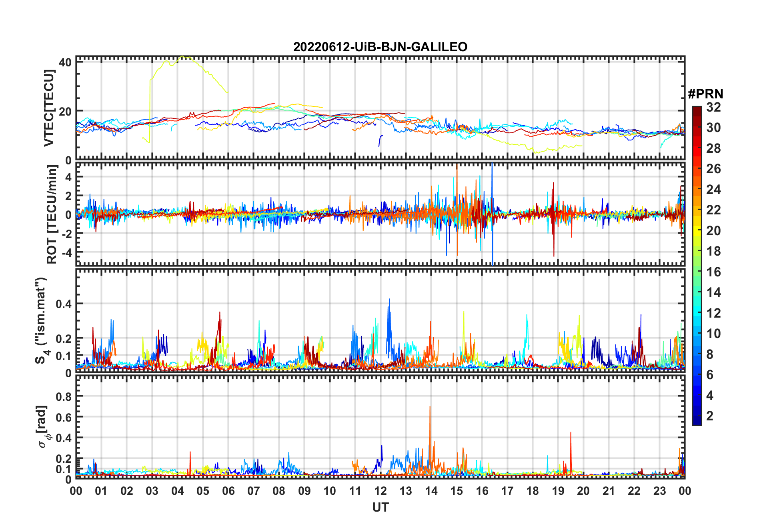Click the x-axis tick label 18
Image resolution: width=761 pixels, height=532 pixels.
coord(533,491)
